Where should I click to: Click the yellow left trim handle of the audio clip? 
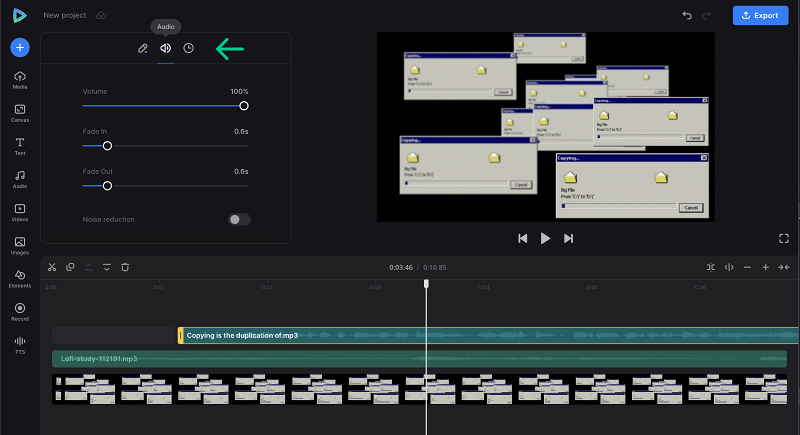180,336
